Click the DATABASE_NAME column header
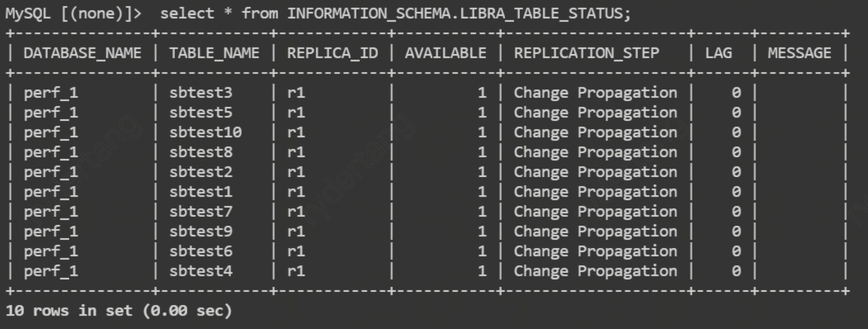 coord(82,53)
